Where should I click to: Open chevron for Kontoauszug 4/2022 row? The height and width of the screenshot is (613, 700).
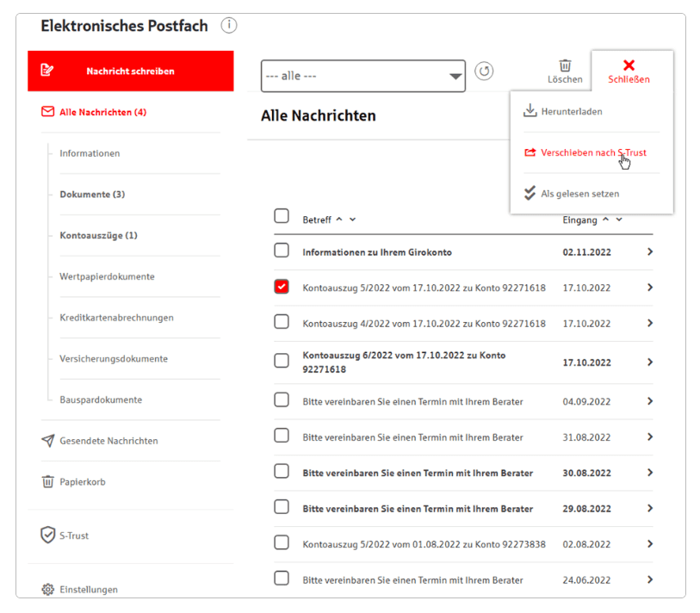click(x=650, y=323)
